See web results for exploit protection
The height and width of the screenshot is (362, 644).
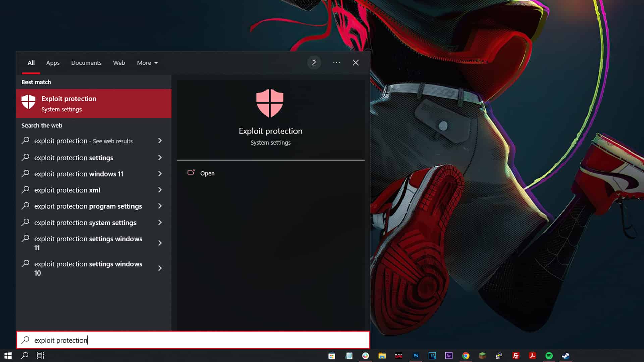(x=83, y=141)
